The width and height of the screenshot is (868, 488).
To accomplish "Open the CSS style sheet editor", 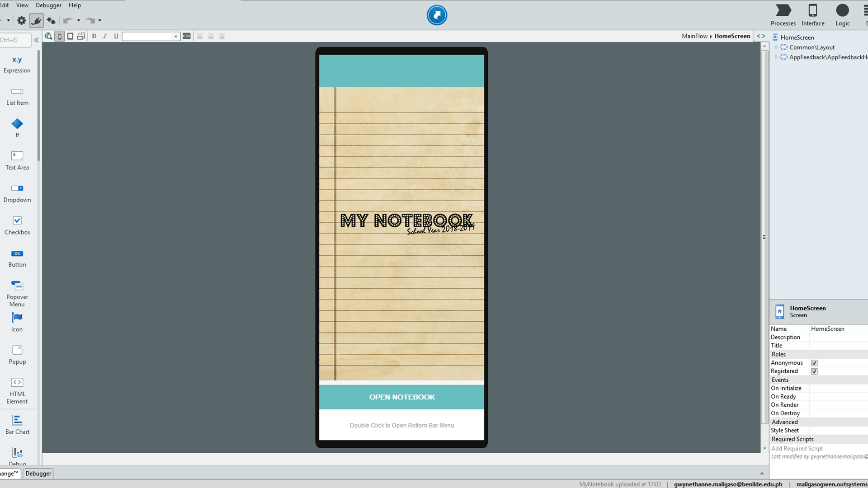I will pos(187,36).
